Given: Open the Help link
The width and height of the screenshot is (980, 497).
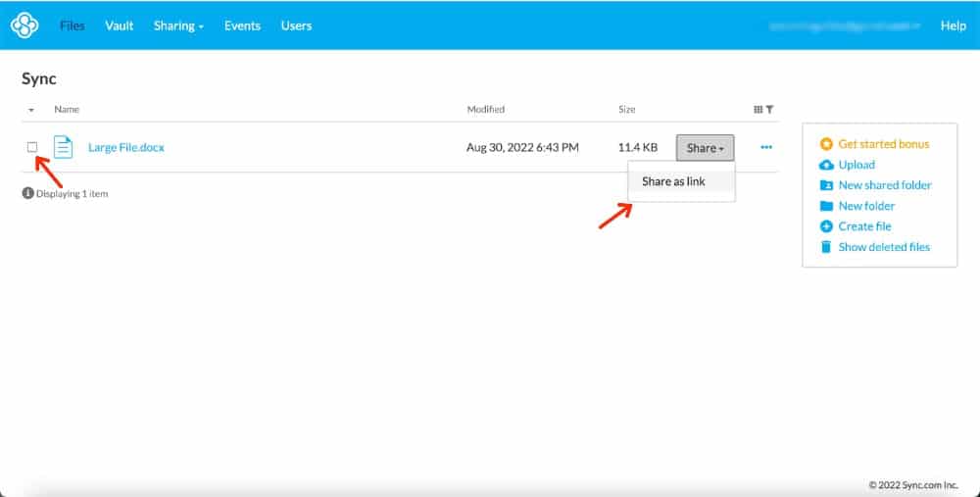Looking at the screenshot, I should click(x=954, y=25).
